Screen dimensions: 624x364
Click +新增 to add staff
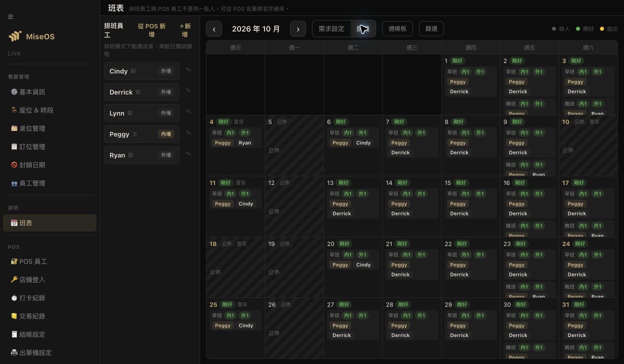click(185, 30)
